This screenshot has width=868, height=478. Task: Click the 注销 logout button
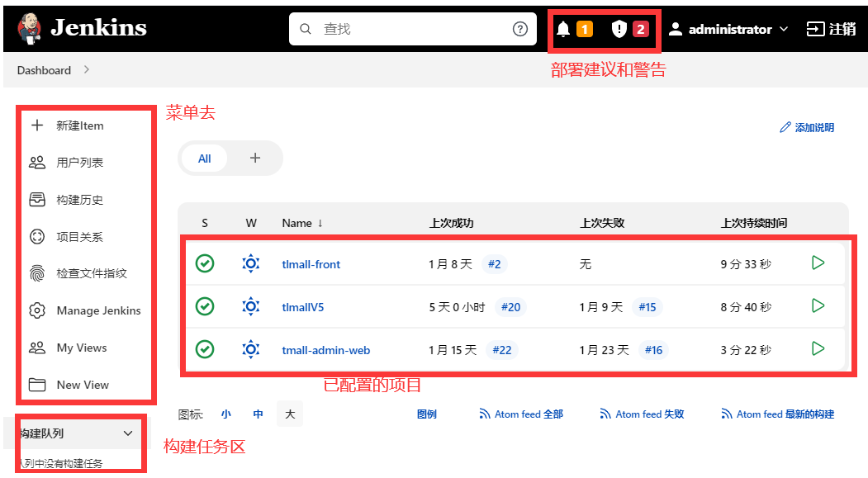(x=832, y=29)
